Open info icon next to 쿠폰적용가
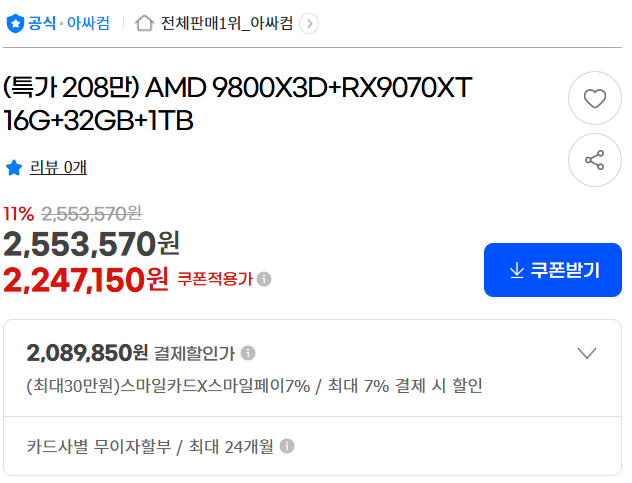The image size is (632, 483). (264, 279)
